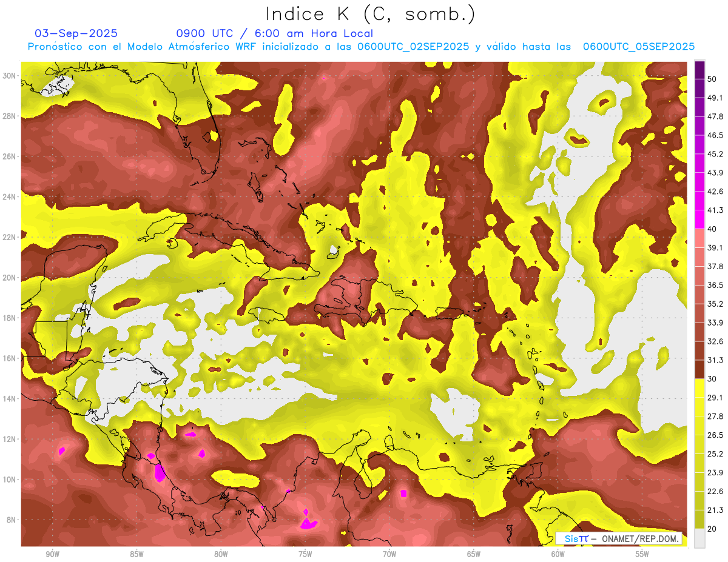Click the colorbar label "43.9"
Screen dimensions: 728x562
715,173
